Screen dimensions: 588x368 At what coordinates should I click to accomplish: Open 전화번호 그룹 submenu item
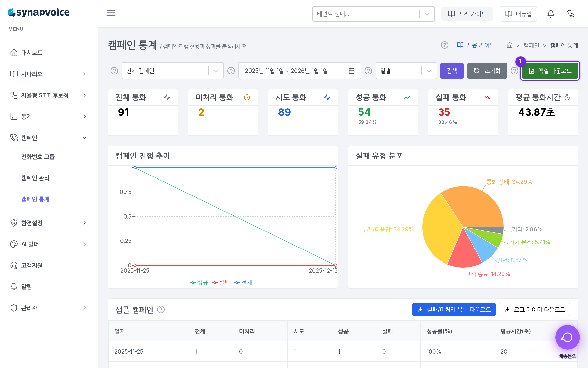pos(38,157)
